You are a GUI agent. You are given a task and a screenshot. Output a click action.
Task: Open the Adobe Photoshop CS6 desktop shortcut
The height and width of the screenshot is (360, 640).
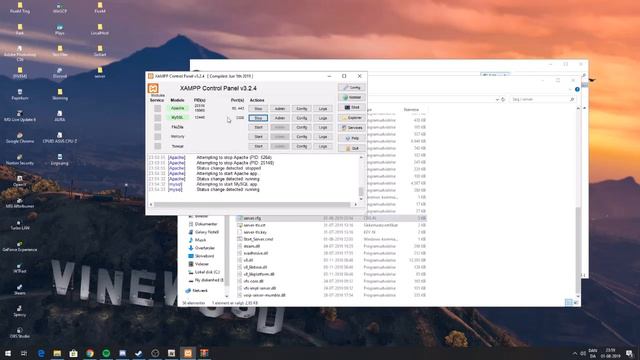tap(20, 53)
